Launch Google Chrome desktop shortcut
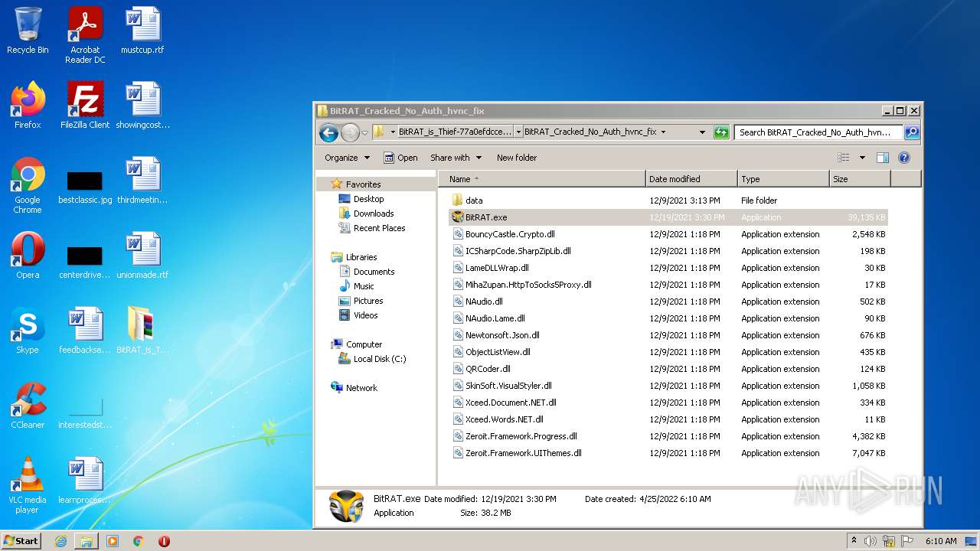 (28, 185)
